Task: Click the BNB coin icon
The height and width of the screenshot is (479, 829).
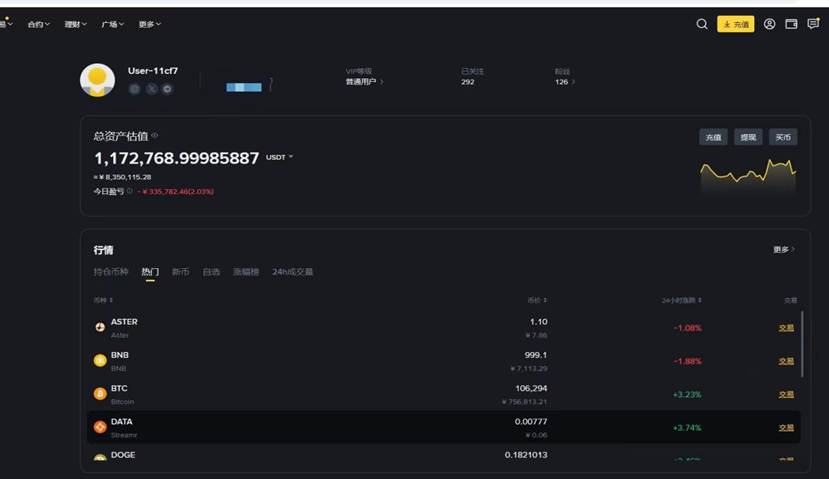Action: (x=100, y=360)
